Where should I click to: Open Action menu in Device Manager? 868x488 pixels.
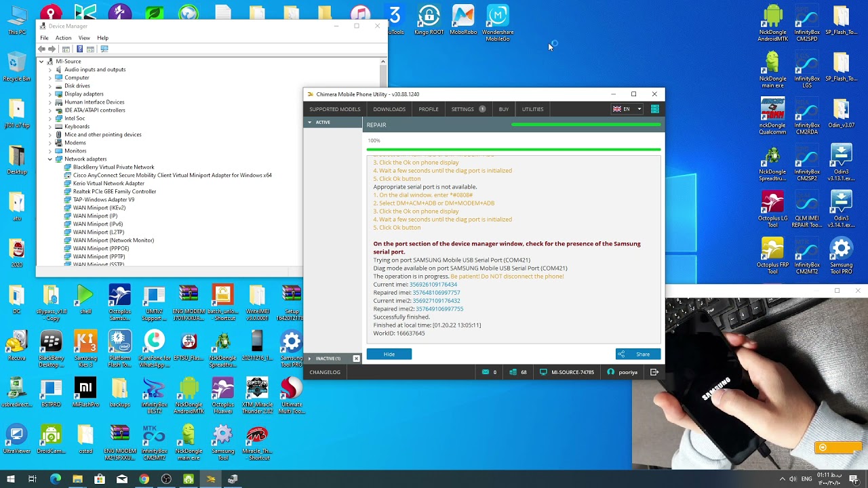tap(63, 38)
